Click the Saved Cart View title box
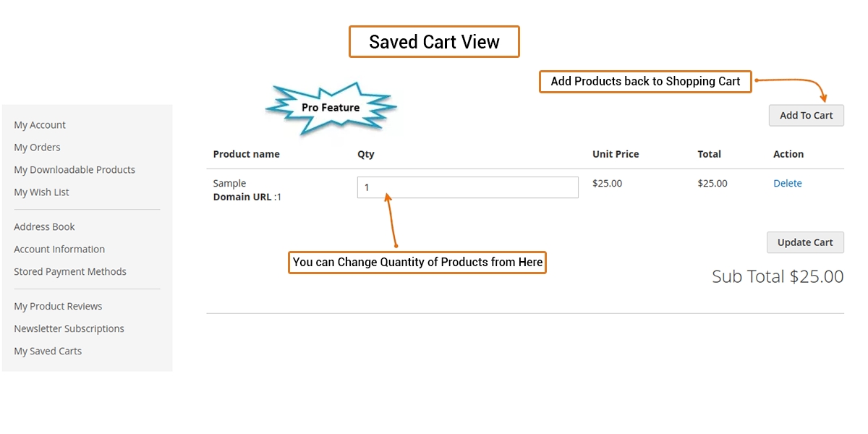 (434, 42)
